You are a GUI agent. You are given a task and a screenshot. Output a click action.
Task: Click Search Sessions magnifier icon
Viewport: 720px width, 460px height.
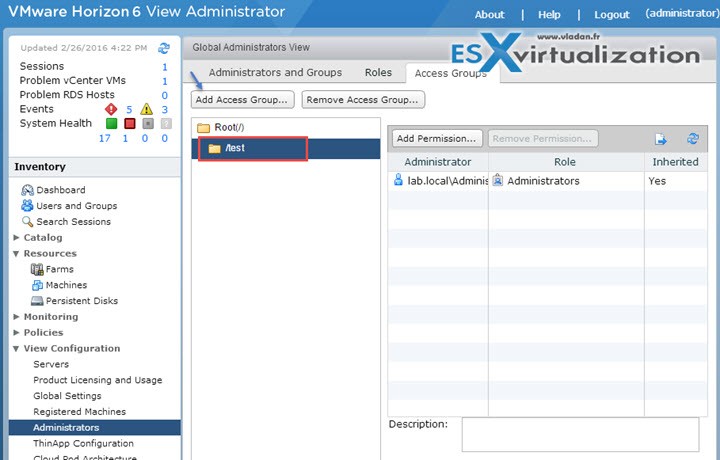[28, 222]
